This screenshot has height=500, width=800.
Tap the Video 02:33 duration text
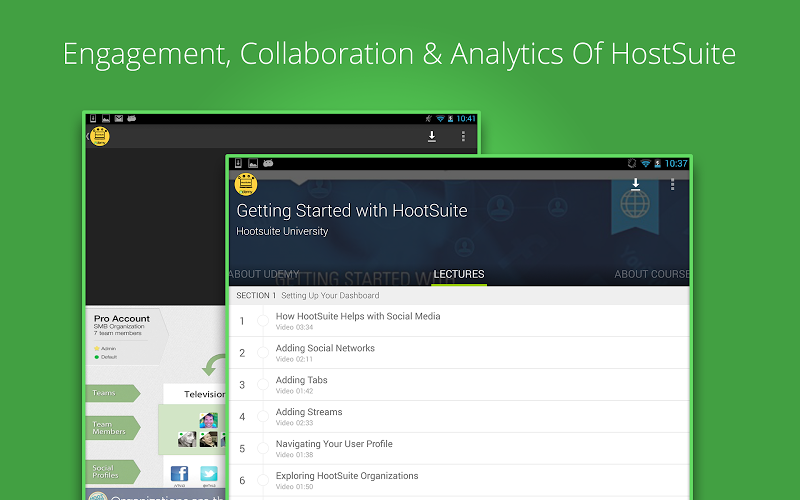click(294, 423)
